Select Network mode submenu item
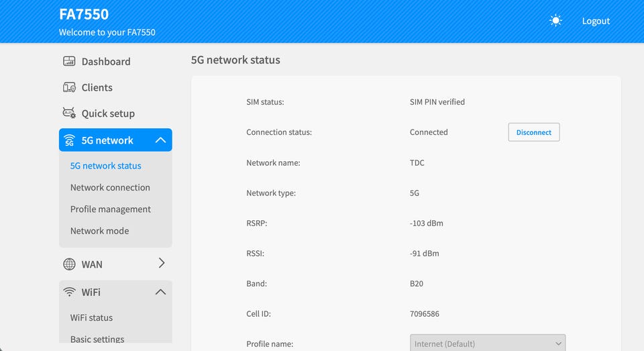 (x=99, y=230)
